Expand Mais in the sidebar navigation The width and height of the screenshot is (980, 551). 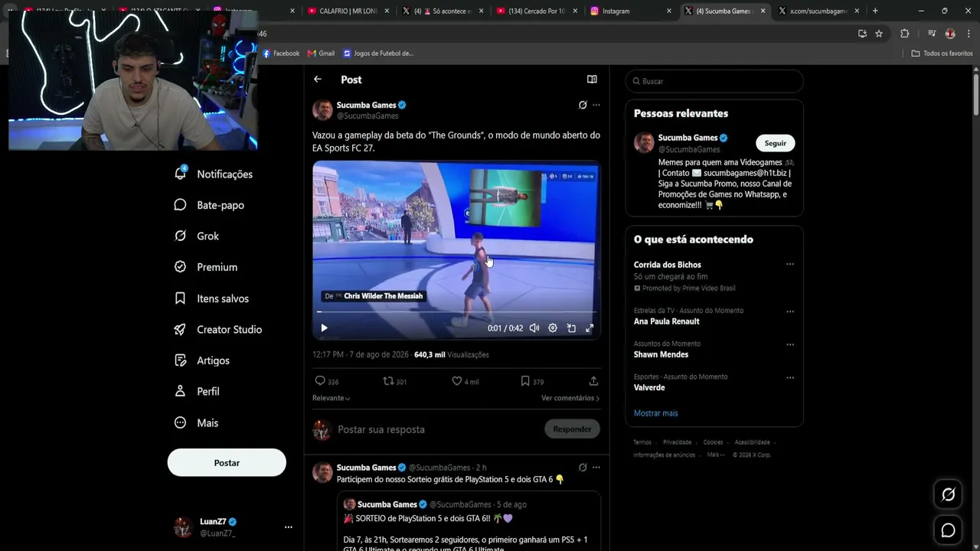pos(197,422)
